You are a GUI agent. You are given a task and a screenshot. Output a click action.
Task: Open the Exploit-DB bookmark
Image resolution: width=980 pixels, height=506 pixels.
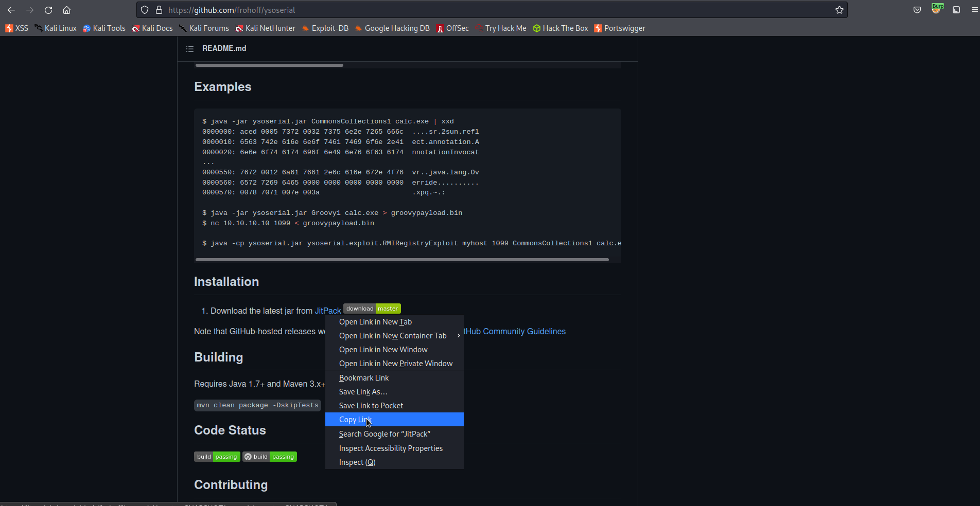point(325,28)
